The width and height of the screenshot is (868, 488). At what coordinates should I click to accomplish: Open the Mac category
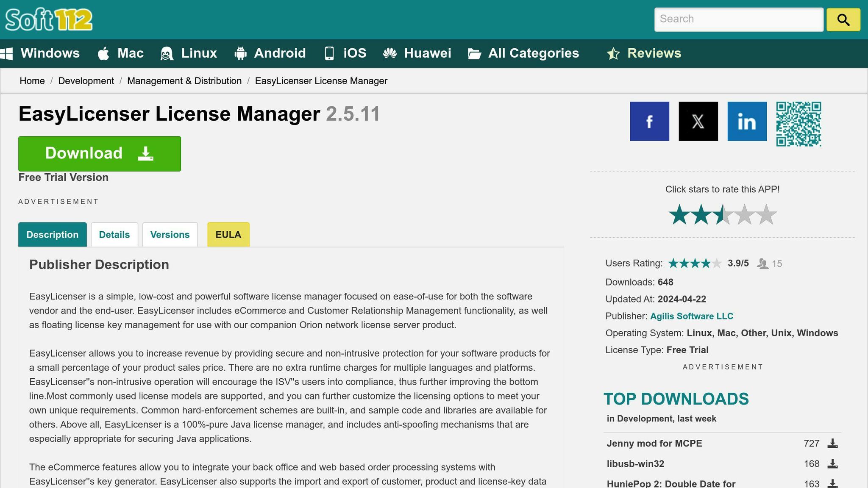(x=130, y=53)
